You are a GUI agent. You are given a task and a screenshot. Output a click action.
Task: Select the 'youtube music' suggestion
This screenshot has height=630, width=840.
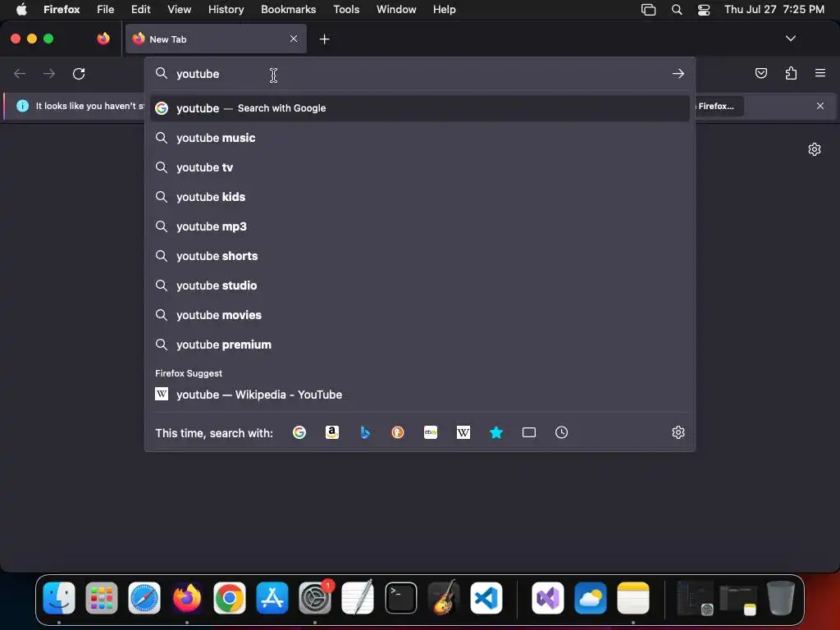click(x=420, y=138)
